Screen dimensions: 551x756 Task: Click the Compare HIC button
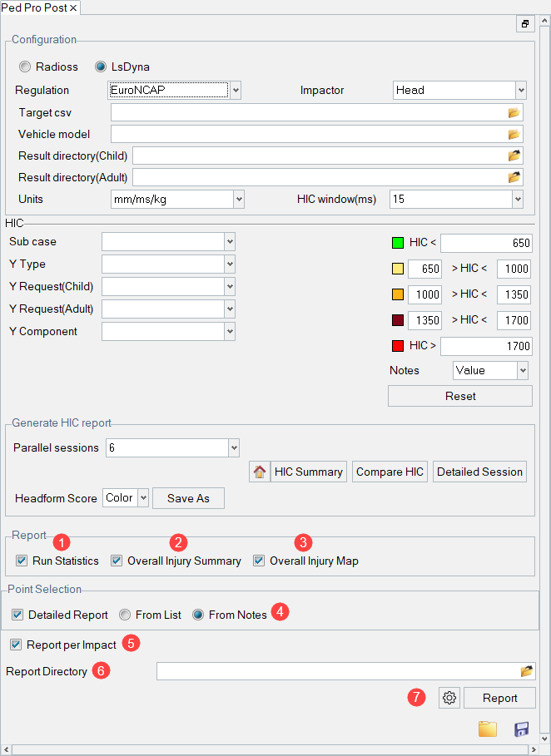[390, 472]
